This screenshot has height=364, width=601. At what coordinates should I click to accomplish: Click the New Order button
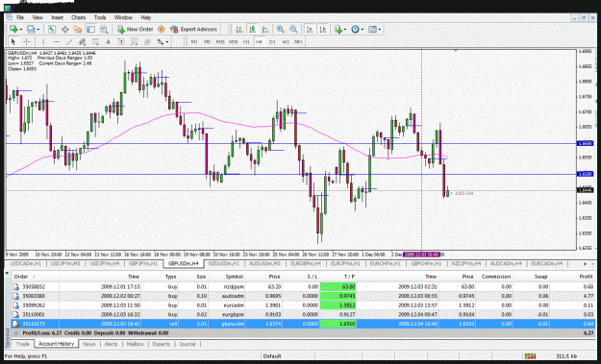pos(136,29)
